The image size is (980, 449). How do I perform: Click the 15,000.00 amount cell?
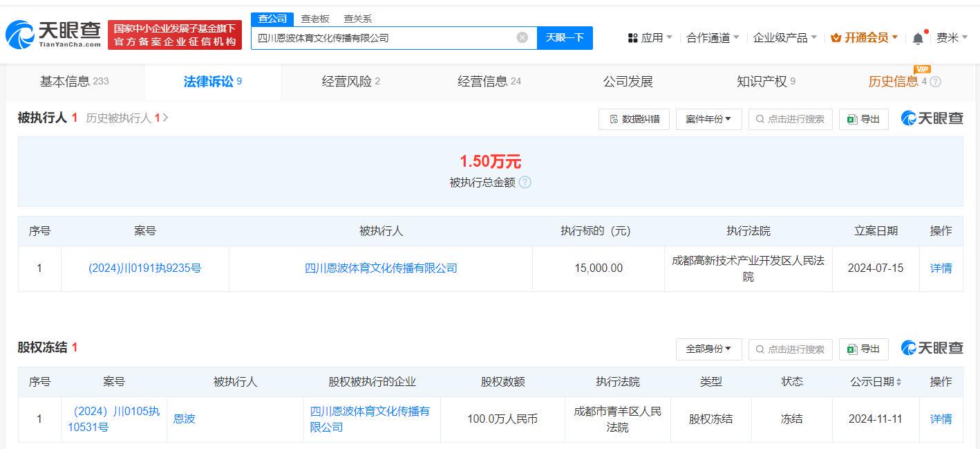[x=599, y=268]
